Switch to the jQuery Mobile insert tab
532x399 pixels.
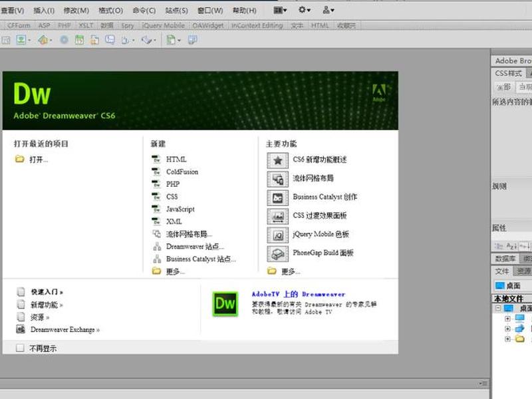tap(164, 25)
